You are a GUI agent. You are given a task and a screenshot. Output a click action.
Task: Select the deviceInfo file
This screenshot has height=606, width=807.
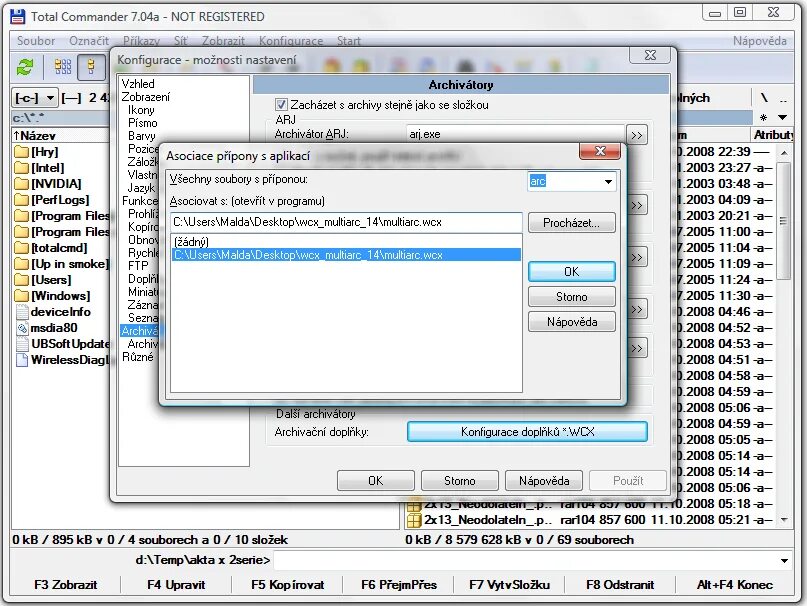61,312
